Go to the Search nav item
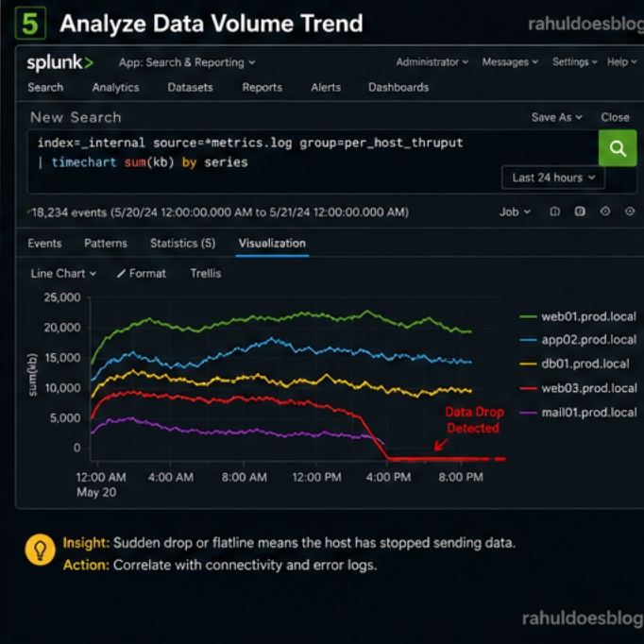644x644 pixels. point(45,88)
